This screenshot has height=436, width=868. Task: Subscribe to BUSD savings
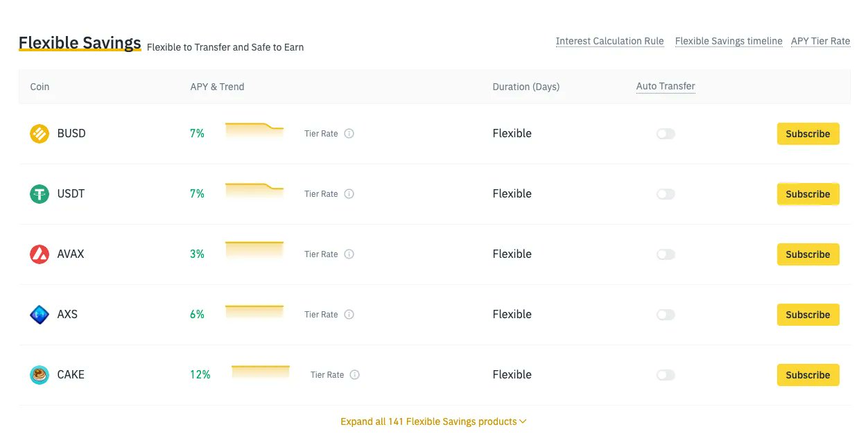(x=808, y=133)
